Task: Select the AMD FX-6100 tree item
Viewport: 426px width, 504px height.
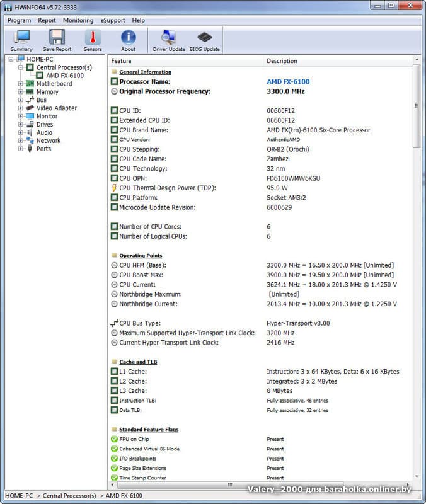Action: [65, 76]
